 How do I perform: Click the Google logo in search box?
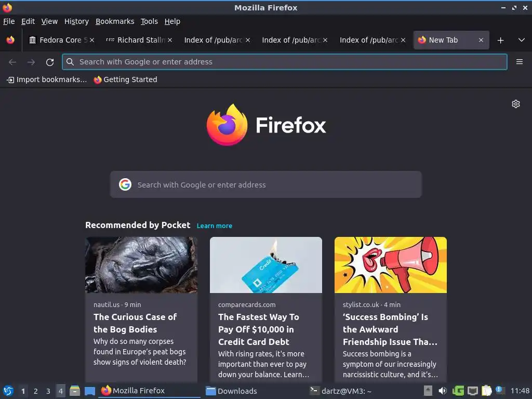[125, 184]
